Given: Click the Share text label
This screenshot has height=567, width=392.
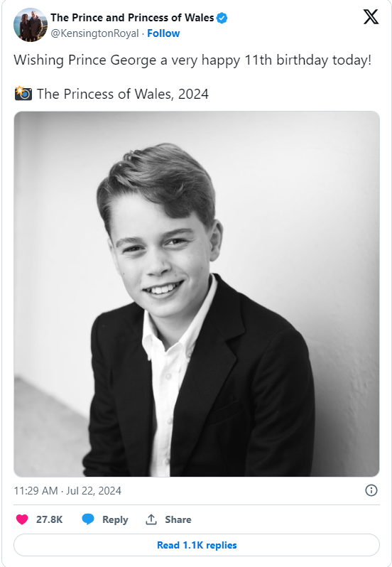Looking at the screenshot, I should (x=178, y=519).
